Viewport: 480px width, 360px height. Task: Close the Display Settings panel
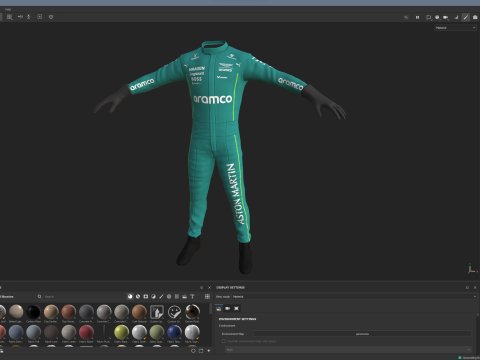475,287
